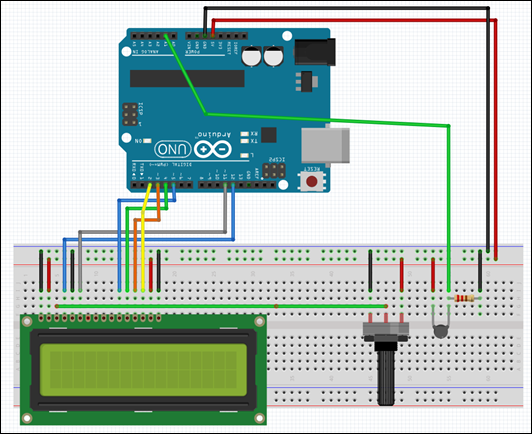
Task: Select the black DC power jack
Action: pos(315,52)
